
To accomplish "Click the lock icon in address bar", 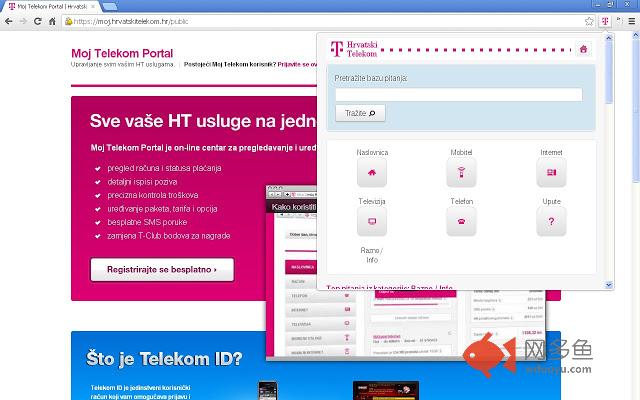I will tap(69, 21).
